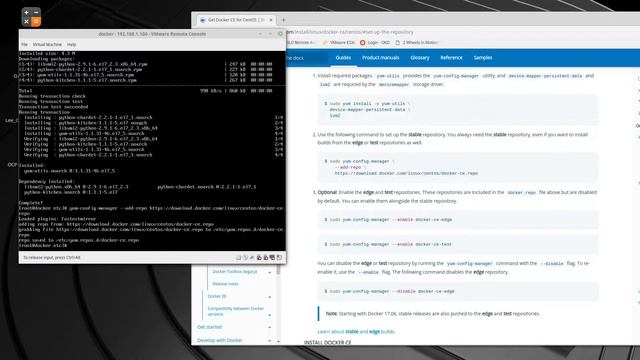Screen dimensions: 640x360
Task: Click the docker-ce.repo URL in code block
Action: 406,173
